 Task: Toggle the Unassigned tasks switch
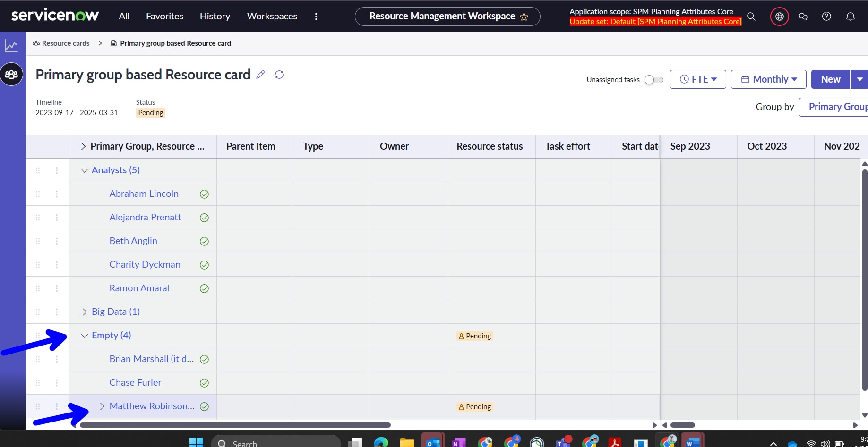[x=654, y=80]
